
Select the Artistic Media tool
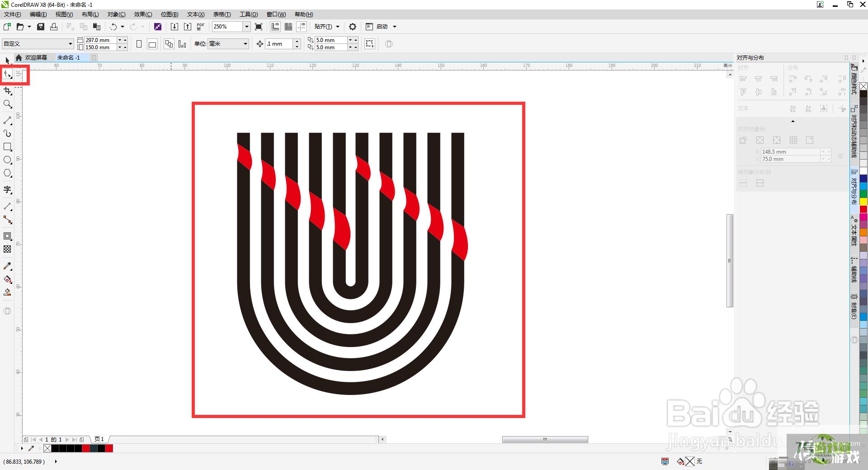click(8, 133)
